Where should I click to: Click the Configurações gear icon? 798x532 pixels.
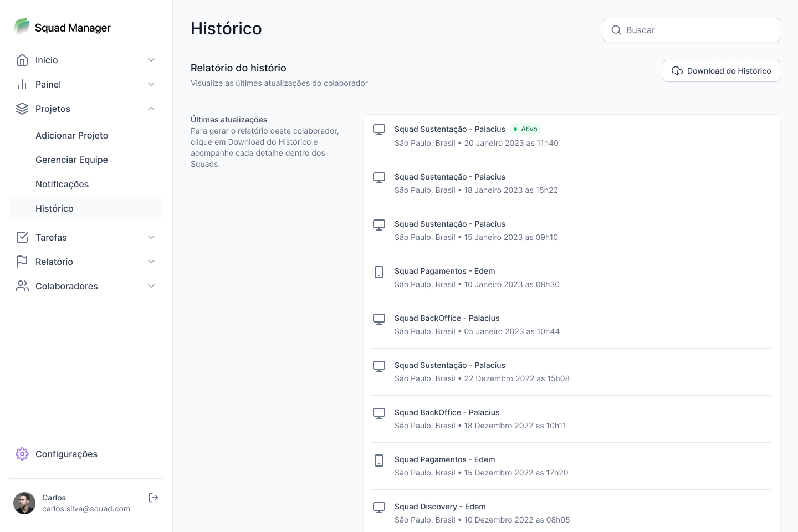pyautogui.click(x=22, y=454)
